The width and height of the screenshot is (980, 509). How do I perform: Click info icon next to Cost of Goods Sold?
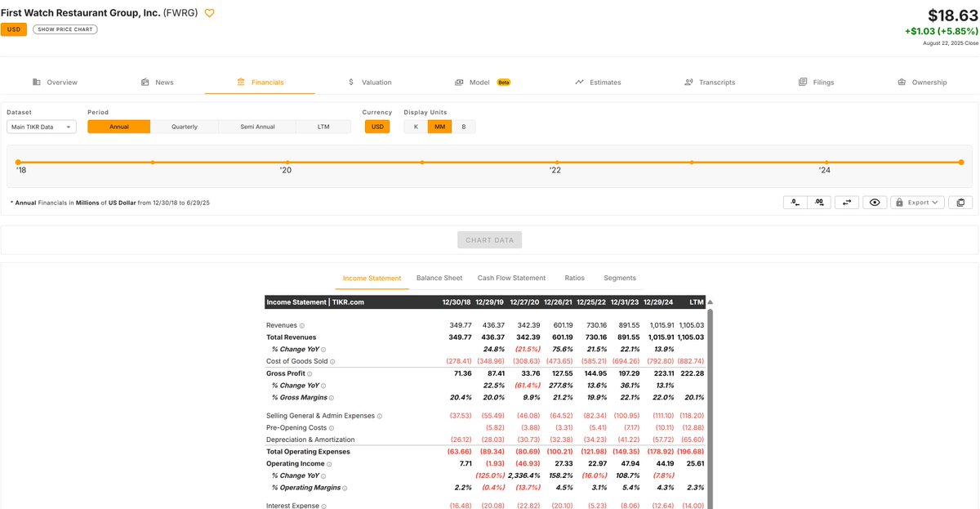point(332,361)
